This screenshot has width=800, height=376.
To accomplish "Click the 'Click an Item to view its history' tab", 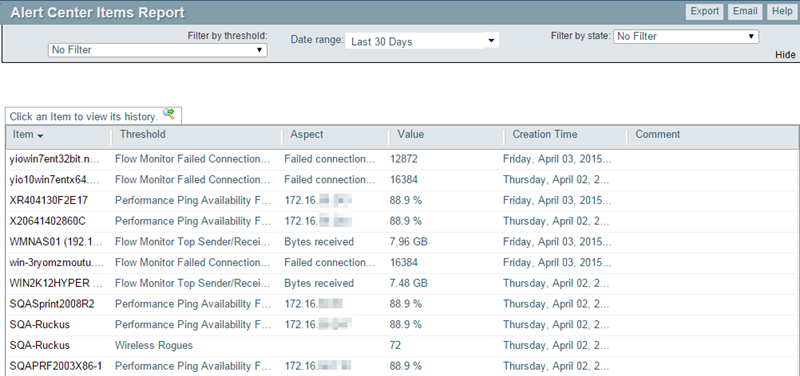I will [93, 116].
